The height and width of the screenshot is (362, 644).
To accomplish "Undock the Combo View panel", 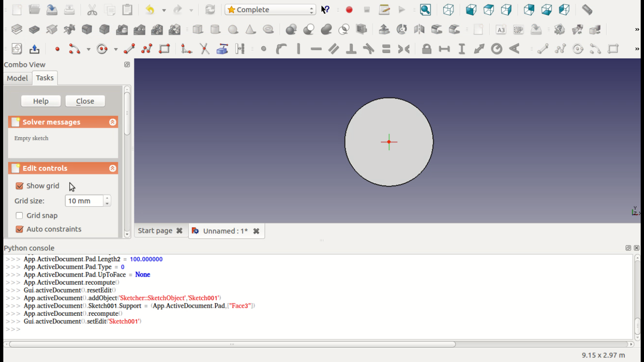I will [x=127, y=65].
